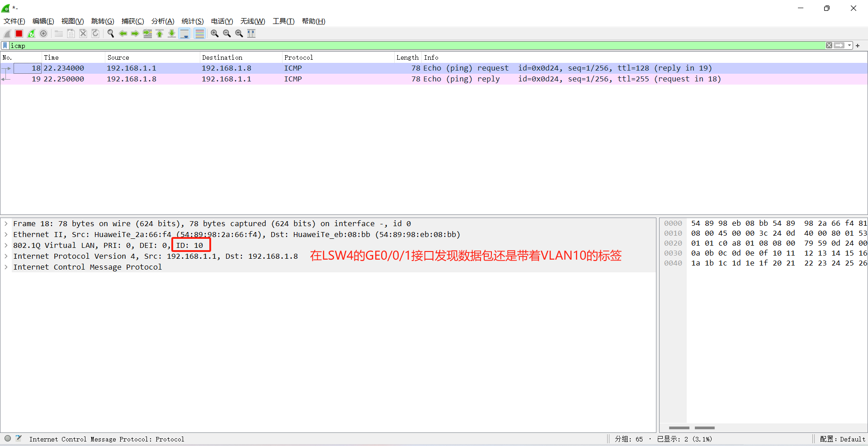Click the 配置: Default profile label
Image resolution: width=868 pixels, height=446 pixels.
pyautogui.click(x=842, y=439)
